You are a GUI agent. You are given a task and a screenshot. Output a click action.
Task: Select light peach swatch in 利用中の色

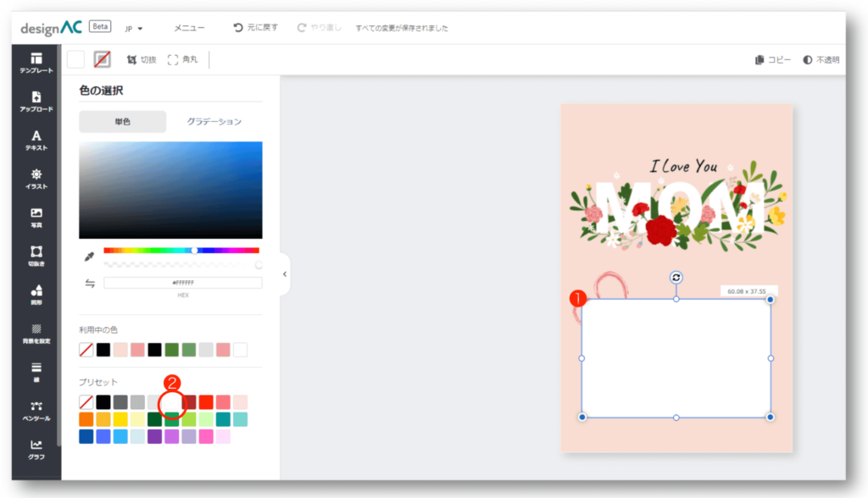tap(120, 350)
